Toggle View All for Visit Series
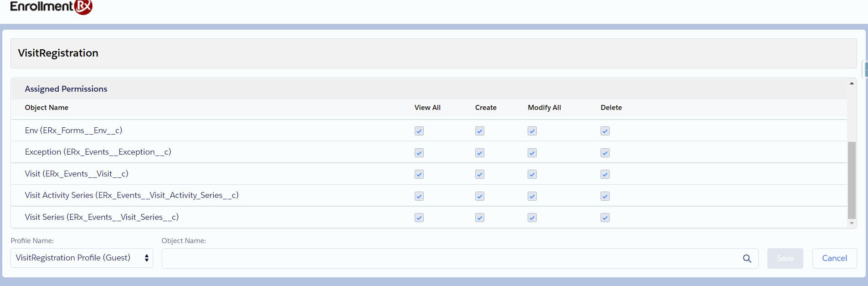 point(419,218)
